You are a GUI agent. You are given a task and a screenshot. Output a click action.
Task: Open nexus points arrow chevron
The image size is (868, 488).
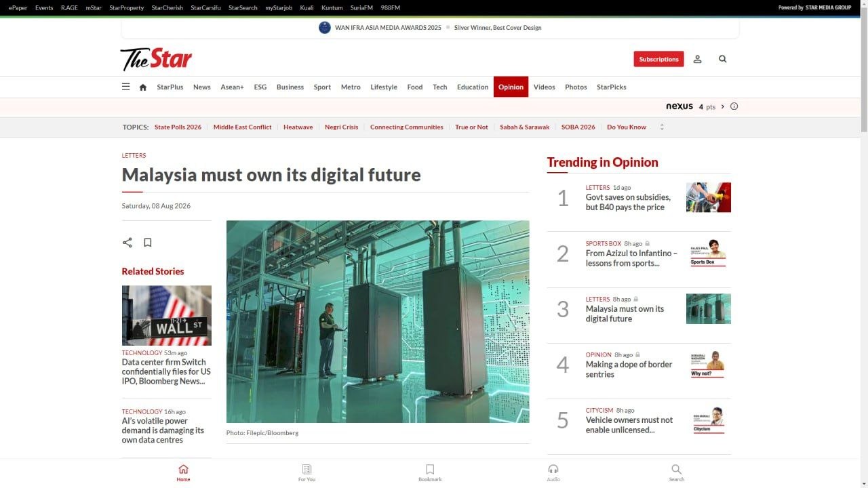(723, 106)
